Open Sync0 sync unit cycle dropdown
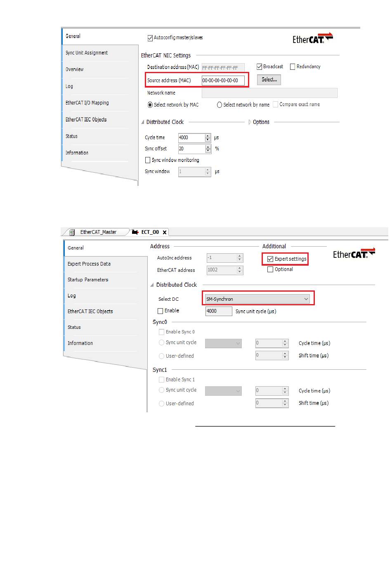This screenshot has width=392, height=573. (x=223, y=343)
